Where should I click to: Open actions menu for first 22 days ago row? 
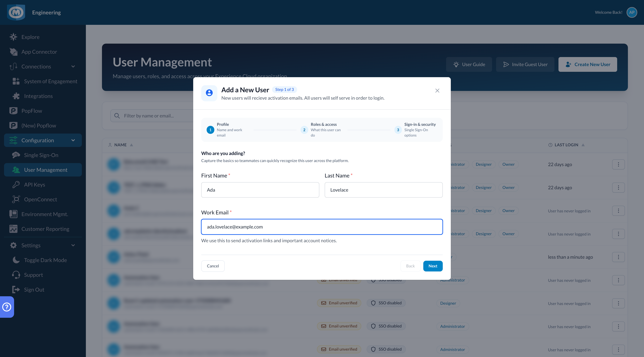tap(619, 165)
